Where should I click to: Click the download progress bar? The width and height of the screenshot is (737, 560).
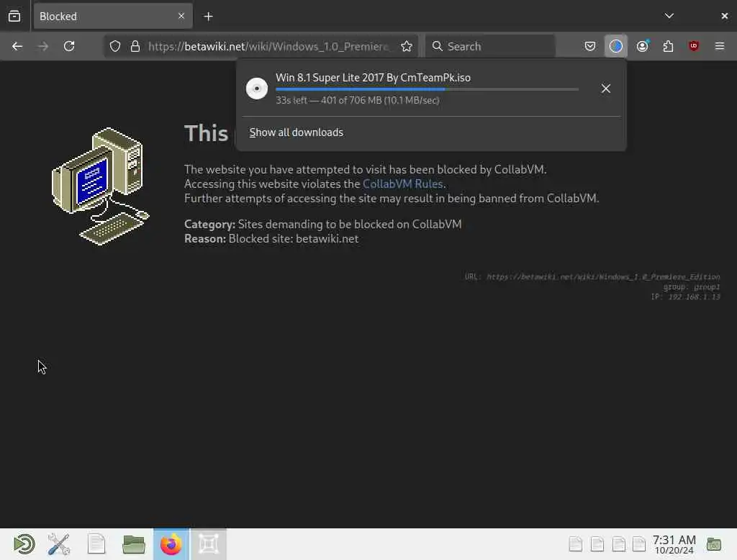427,89
